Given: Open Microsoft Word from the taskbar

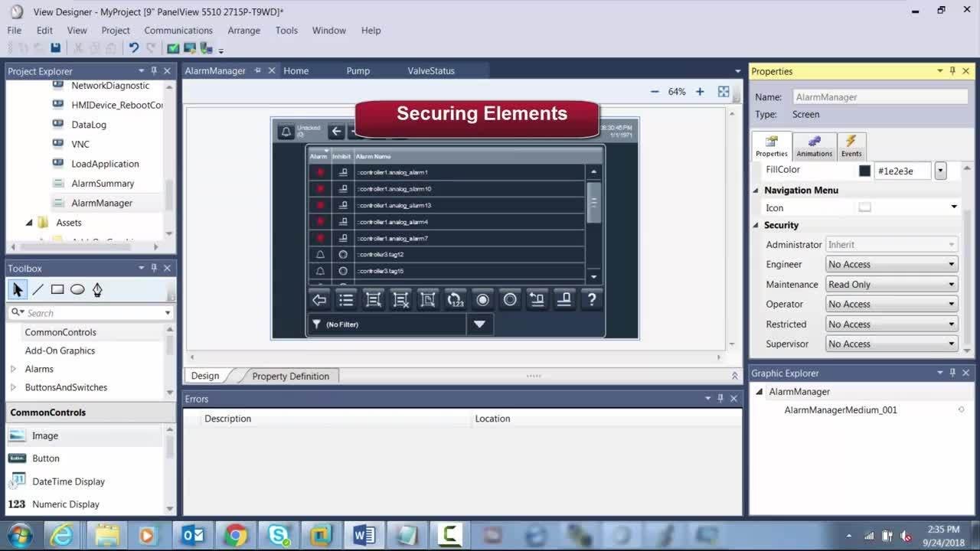Looking at the screenshot, I should tap(364, 535).
